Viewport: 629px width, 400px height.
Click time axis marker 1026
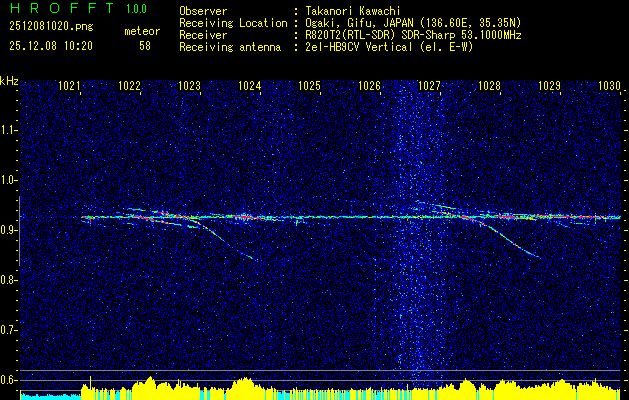(369, 86)
